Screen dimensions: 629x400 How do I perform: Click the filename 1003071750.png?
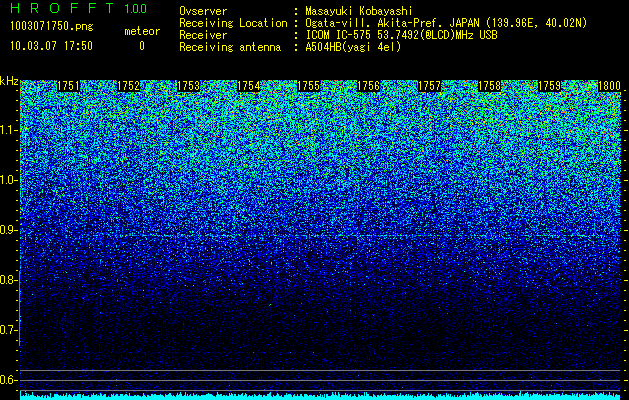[52, 27]
